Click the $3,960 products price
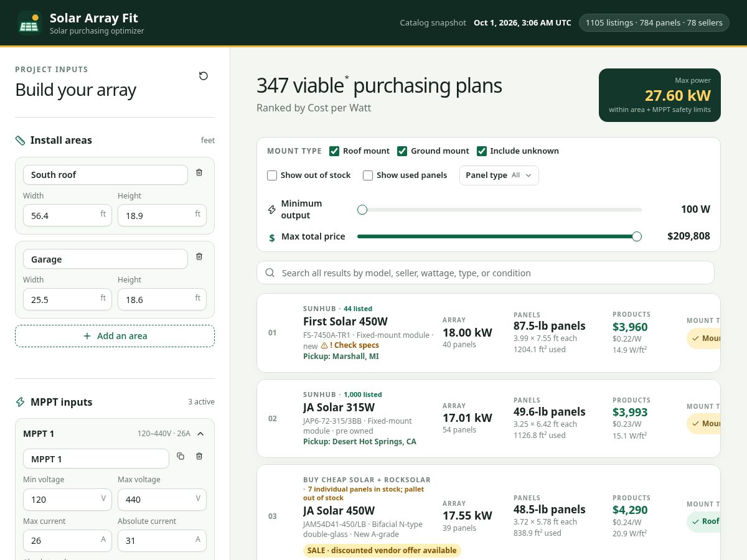The width and height of the screenshot is (747, 560). click(630, 327)
